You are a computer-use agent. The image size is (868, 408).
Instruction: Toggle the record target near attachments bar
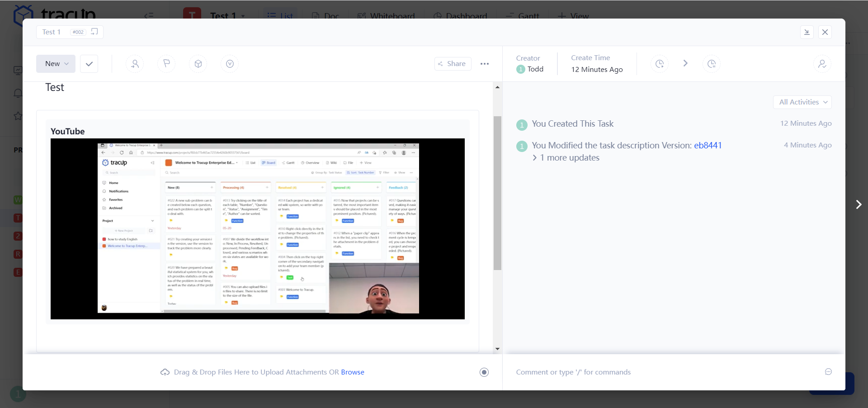point(484,372)
